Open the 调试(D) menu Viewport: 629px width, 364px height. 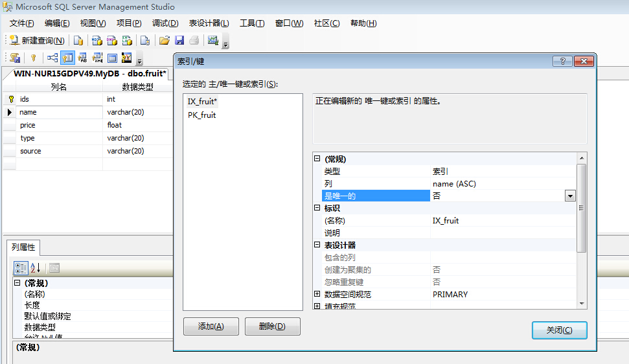(x=165, y=23)
